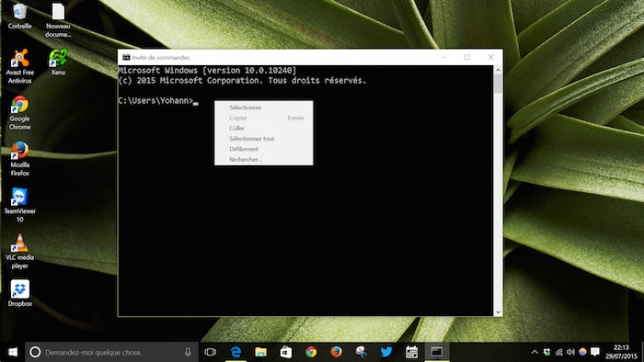Choose Rechercher... in the context menu
Image resolution: width=644 pixels, height=362 pixels.
[264, 160]
